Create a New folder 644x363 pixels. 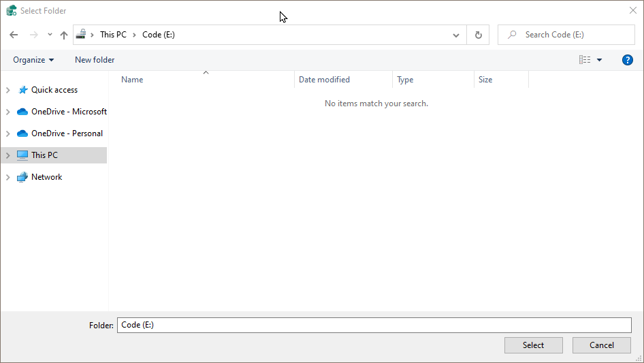[95, 60]
